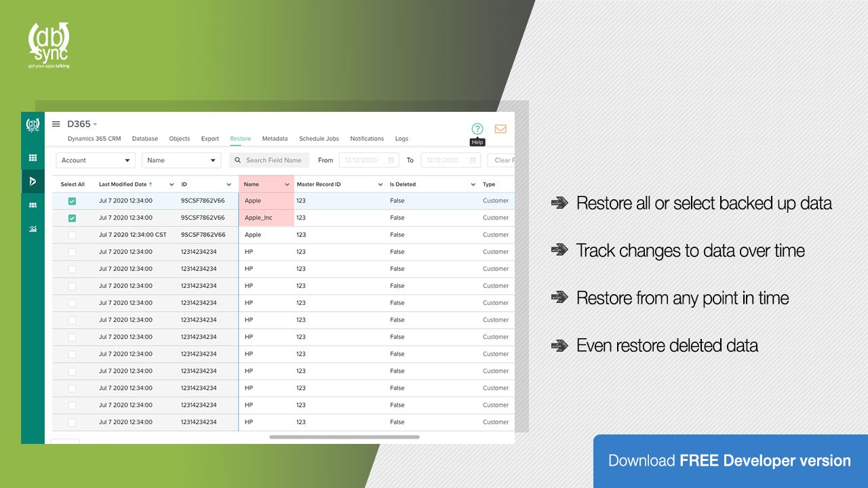Check the 12:34:00 CST row checkbox
Image resolution: width=868 pixels, height=488 pixels.
[x=72, y=235]
